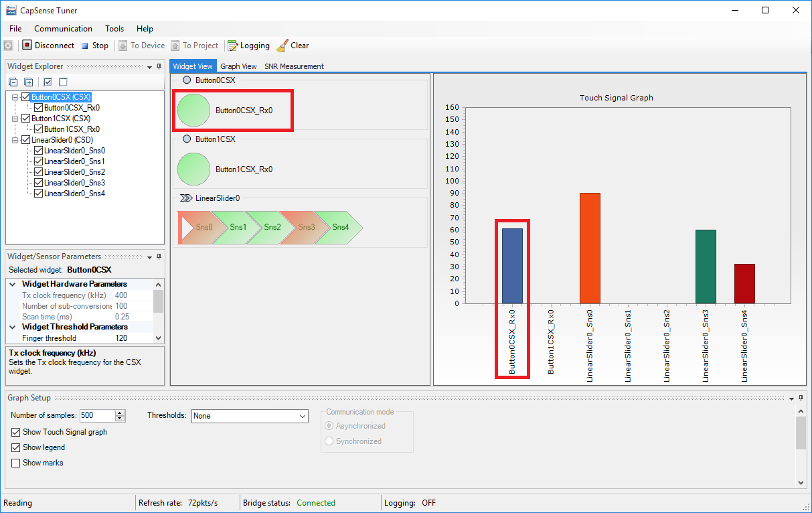
Task: Collapse all nodes using the Widget Explorer minus icon
Action: pos(13,82)
